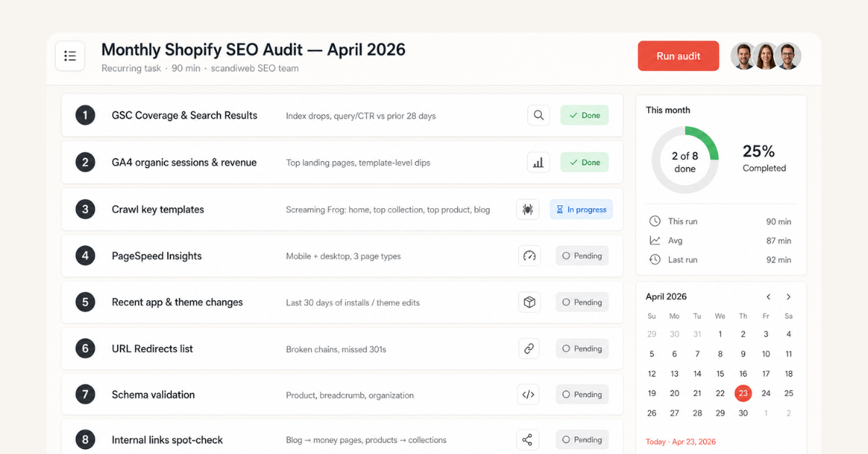
Task: Click the speedometer icon for PageSpeed Insights
Action: pyautogui.click(x=529, y=255)
